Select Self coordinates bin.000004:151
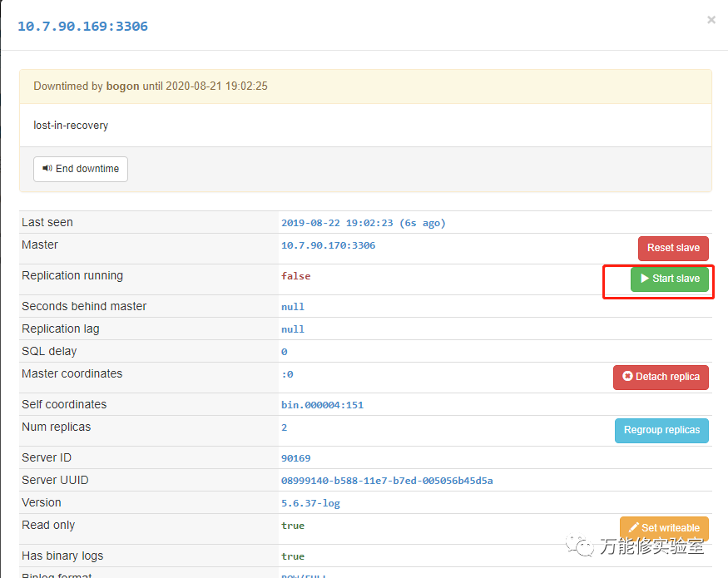Screen dimensions: 728x578 click(322, 405)
